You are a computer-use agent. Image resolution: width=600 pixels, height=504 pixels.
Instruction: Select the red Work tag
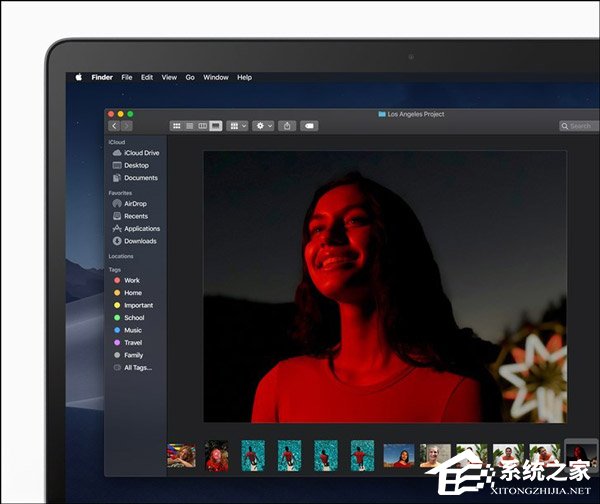click(127, 281)
